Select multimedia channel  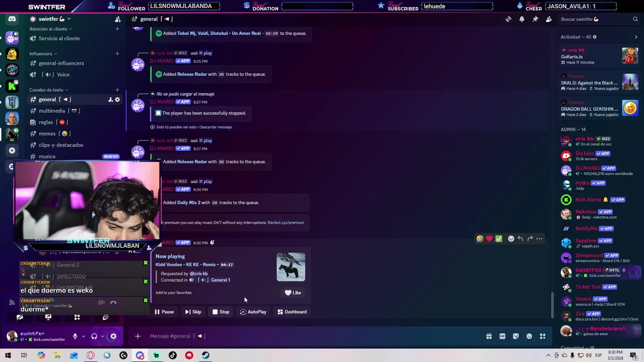pos(74,111)
